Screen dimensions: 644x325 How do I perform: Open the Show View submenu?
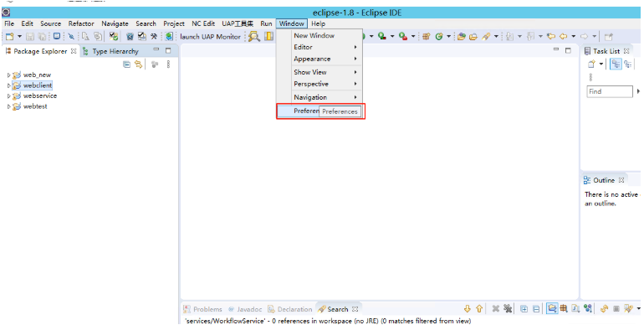(x=319, y=72)
